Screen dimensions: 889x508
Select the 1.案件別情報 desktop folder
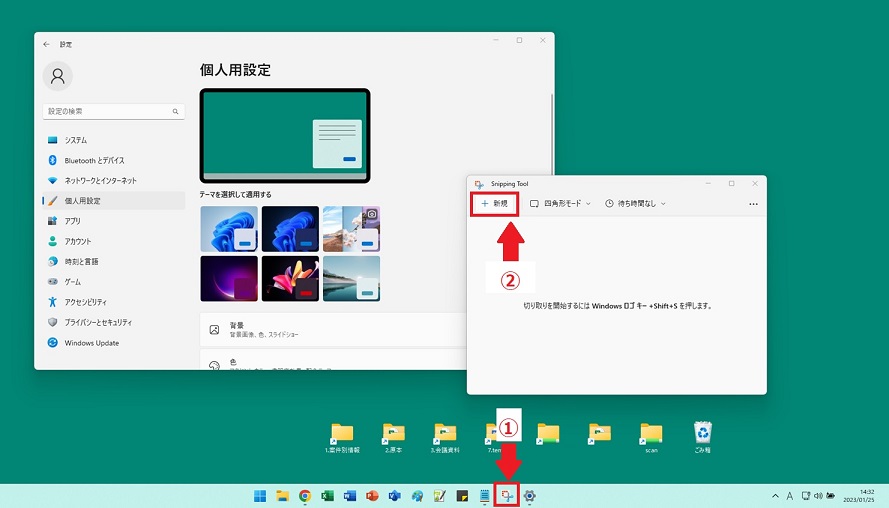point(342,437)
